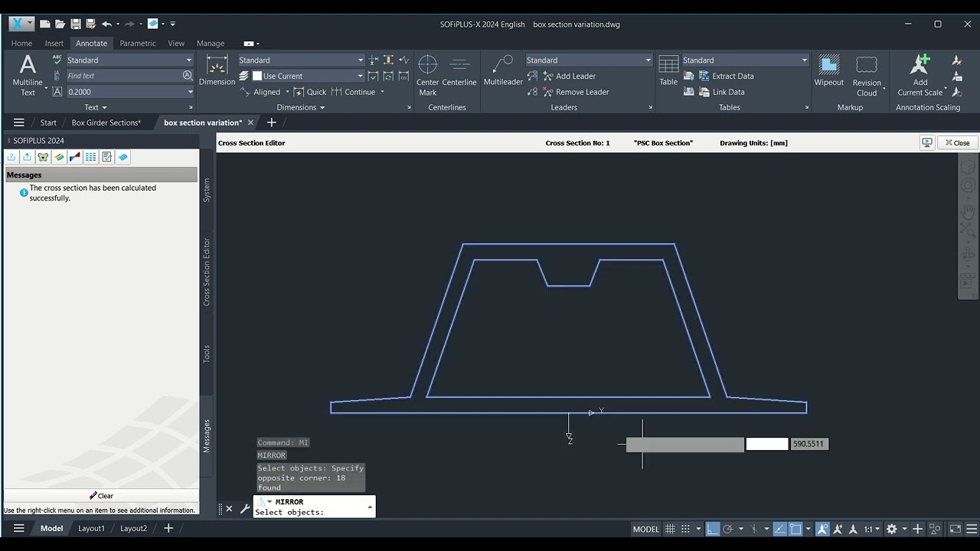980x551 pixels.
Task: Open the Use Current layer dropdown
Action: tap(308, 76)
